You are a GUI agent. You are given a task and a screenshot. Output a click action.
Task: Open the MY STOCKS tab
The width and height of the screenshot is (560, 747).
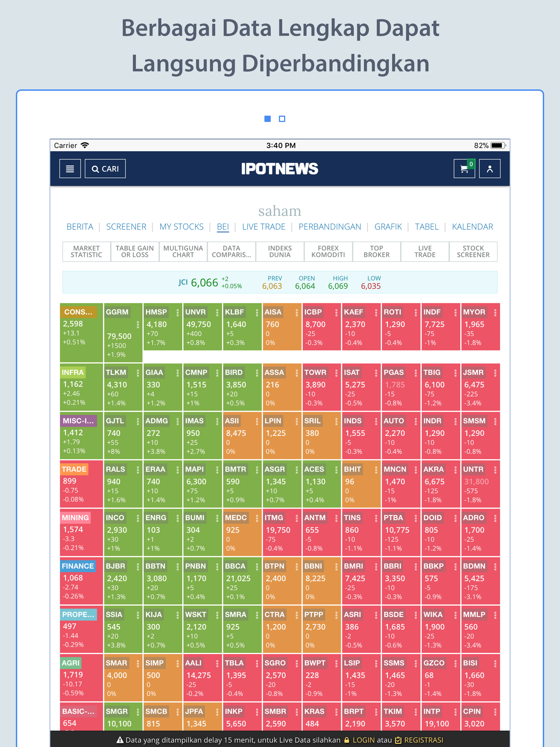181,227
